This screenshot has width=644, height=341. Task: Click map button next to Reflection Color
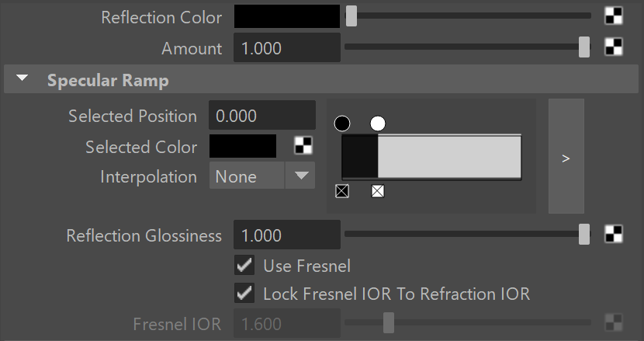[x=614, y=16]
